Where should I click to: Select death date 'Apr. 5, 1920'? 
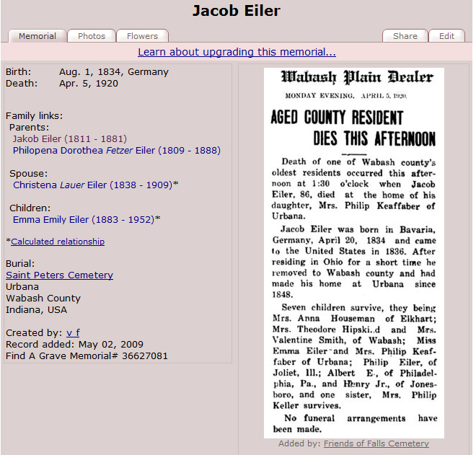[89, 84]
